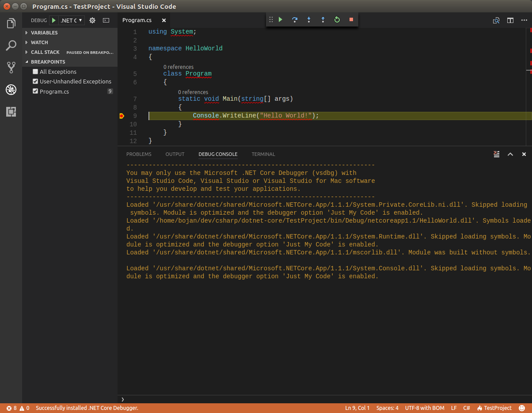The height and width of the screenshot is (413, 532).
Task: Click the C# language mode in status bar
Action: 467,408
